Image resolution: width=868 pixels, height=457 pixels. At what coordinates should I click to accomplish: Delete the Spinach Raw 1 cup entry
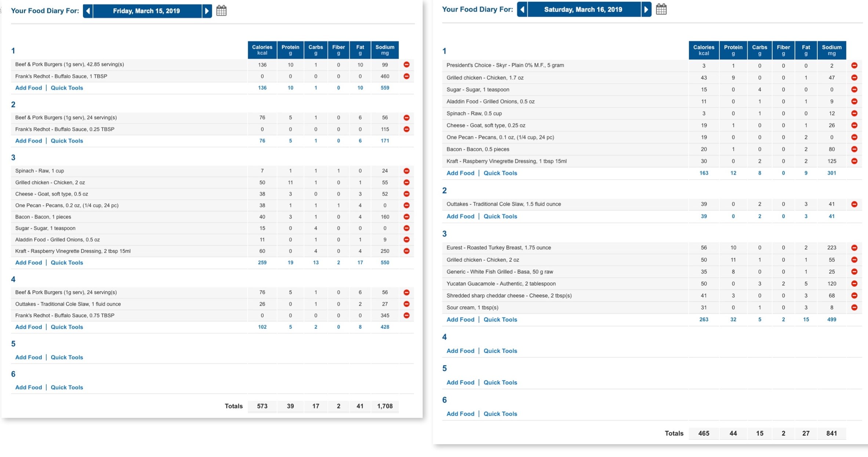tap(406, 171)
